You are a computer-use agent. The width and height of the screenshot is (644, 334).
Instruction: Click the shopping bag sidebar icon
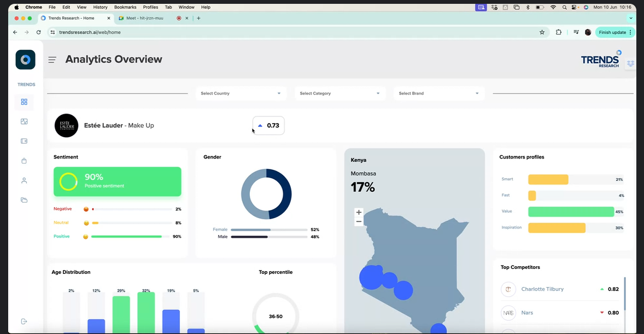[24, 161]
